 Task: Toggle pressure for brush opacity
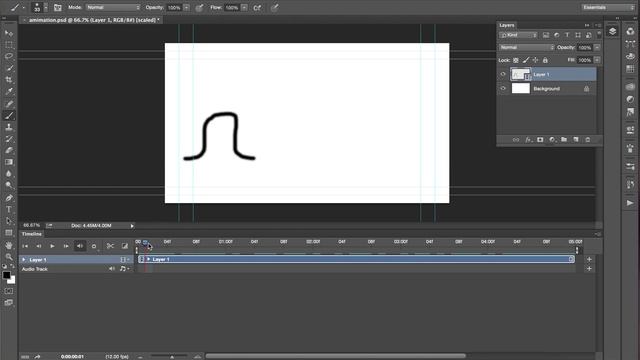(199, 7)
